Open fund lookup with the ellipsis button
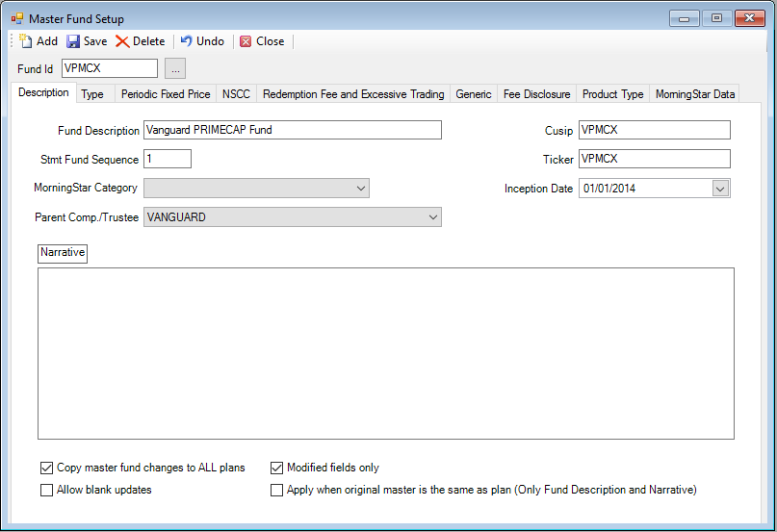The height and width of the screenshot is (532, 777). pyautogui.click(x=175, y=68)
